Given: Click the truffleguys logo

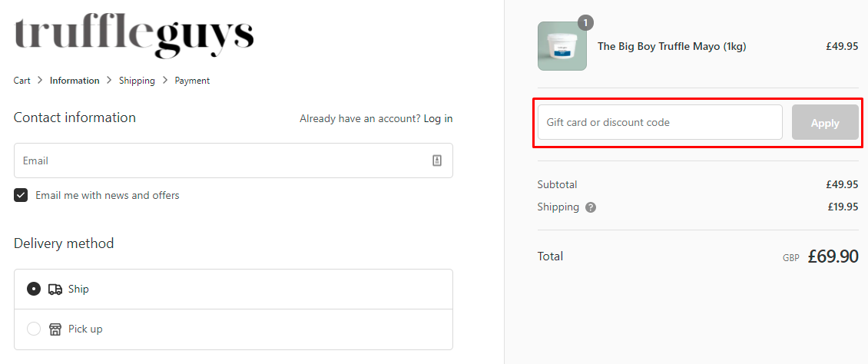Looking at the screenshot, I should point(134,37).
